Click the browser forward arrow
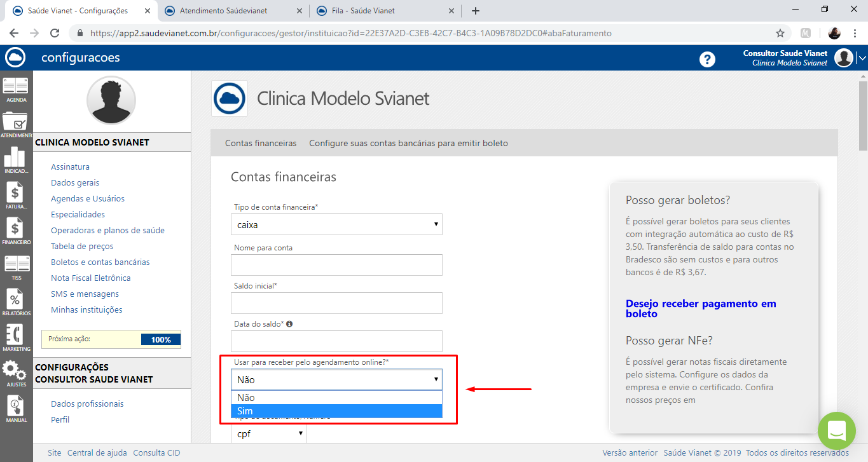This screenshot has width=868, height=462. click(x=34, y=33)
